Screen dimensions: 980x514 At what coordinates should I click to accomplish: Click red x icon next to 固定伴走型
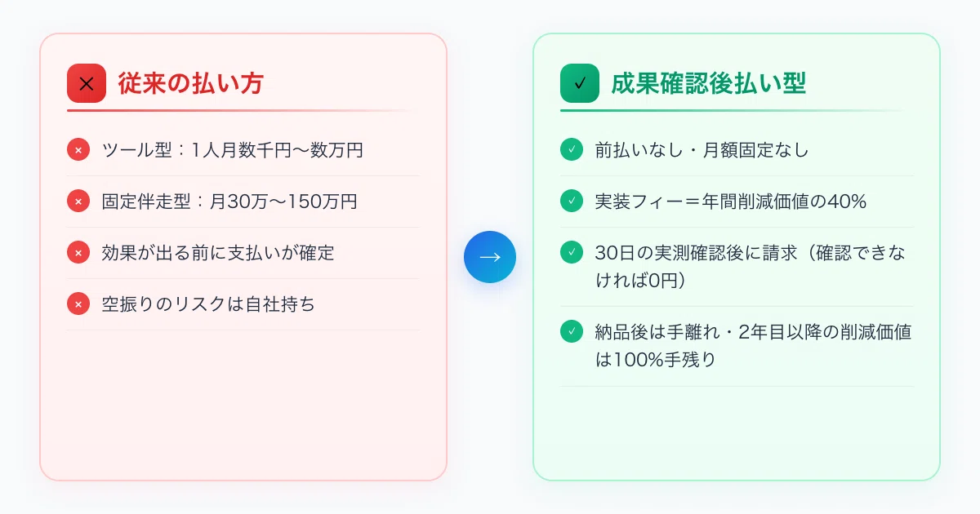[78, 202]
